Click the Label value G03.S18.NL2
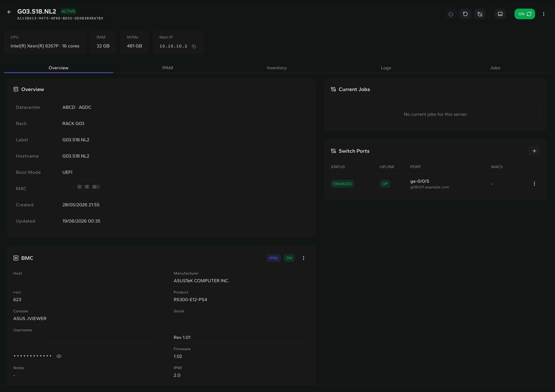The width and height of the screenshot is (555, 392). pos(76,140)
